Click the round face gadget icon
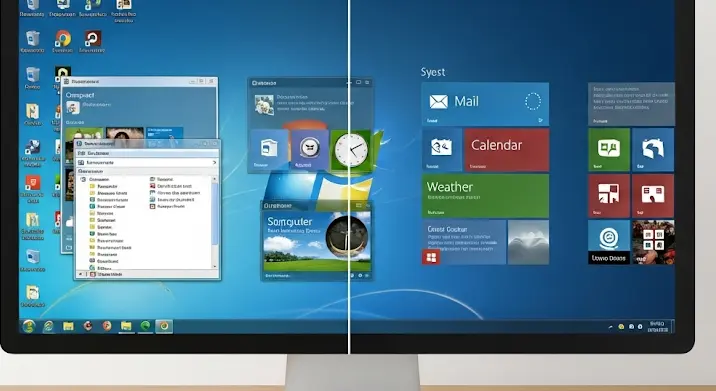The height and width of the screenshot is (391, 716). pyautogui.click(x=310, y=148)
